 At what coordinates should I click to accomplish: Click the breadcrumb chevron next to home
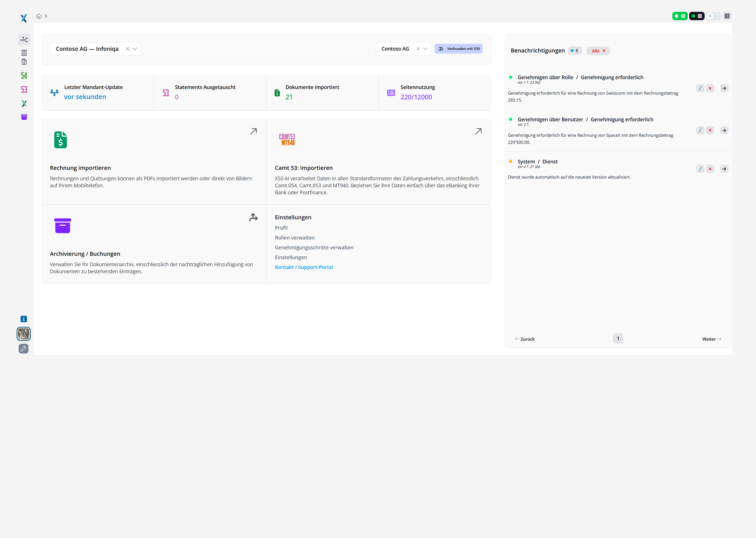click(46, 16)
